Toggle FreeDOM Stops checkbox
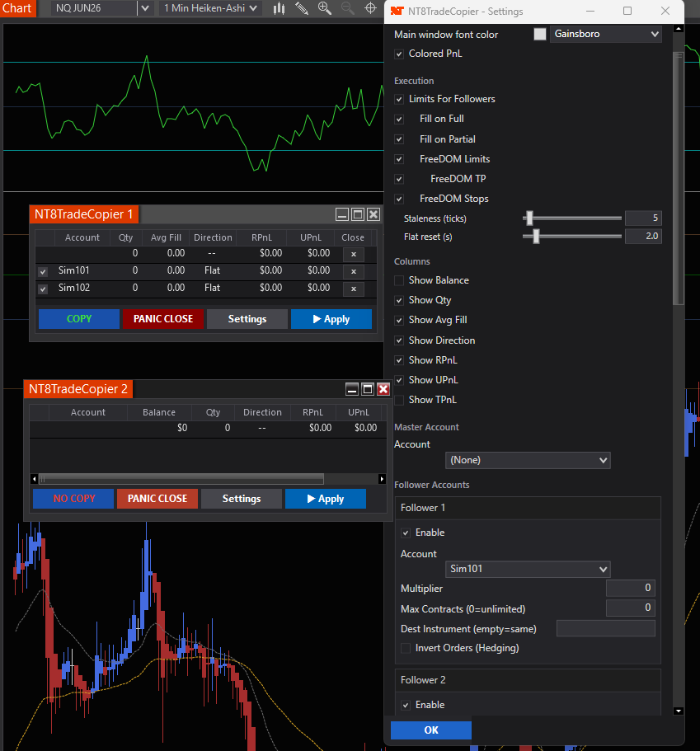Screen dimensions: 700x751 tap(398, 199)
